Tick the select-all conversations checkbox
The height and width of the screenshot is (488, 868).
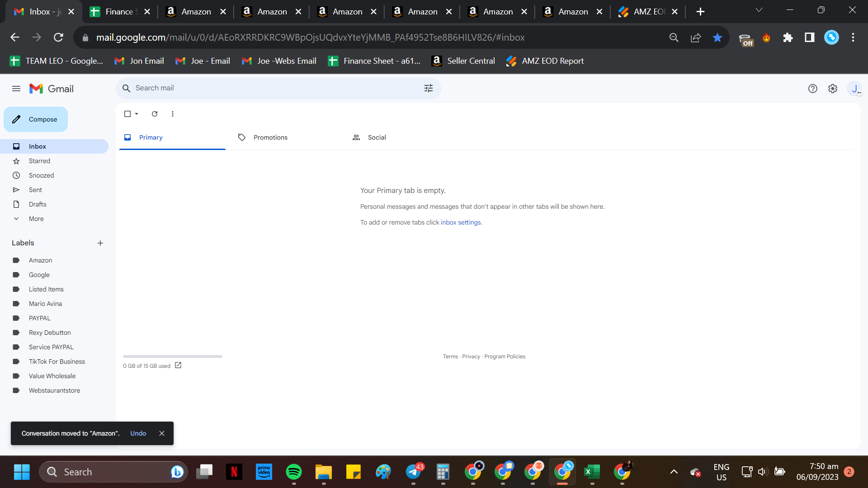(x=127, y=114)
